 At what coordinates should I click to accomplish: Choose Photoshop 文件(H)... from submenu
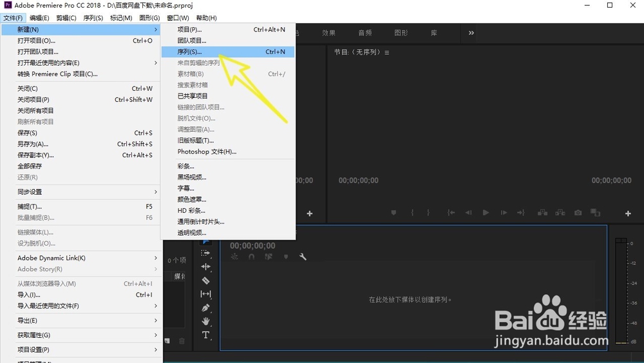228,152
